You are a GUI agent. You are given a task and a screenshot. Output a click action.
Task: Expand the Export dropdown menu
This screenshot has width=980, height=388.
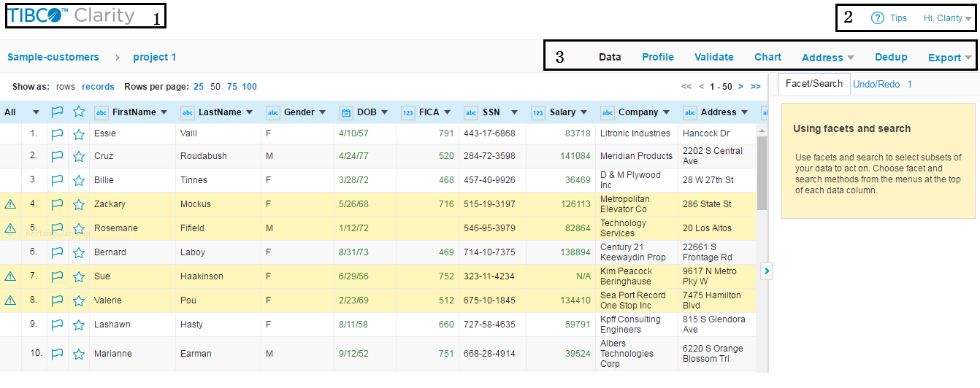pyautogui.click(x=949, y=58)
